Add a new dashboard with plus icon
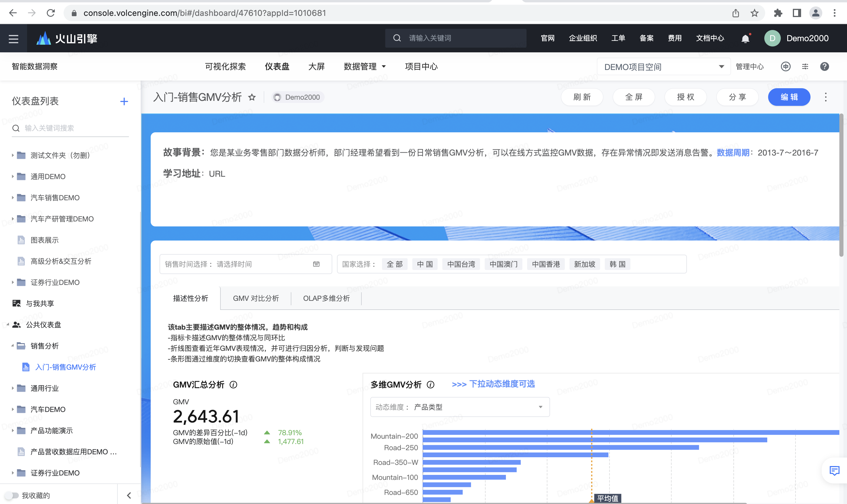Image resolution: width=847 pixels, height=504 pixels. point(124,101)
